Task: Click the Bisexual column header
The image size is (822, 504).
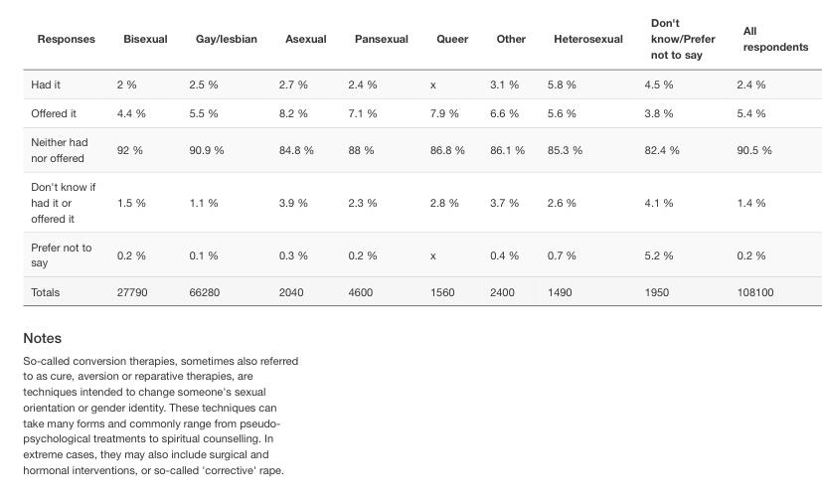Action: tap(145, 39)
